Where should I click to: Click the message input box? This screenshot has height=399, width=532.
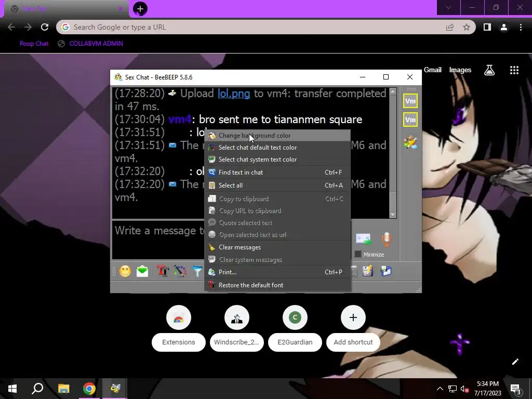point(159,240)
